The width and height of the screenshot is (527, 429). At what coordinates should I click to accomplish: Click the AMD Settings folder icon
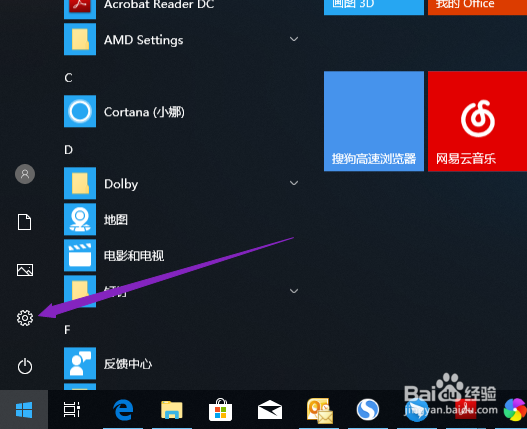point(80,39)
